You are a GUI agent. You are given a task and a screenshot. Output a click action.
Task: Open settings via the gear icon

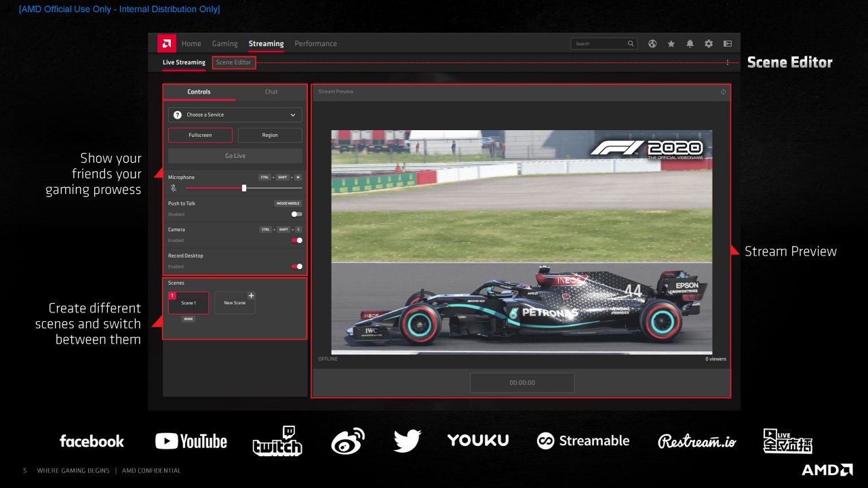tap(709, 43)
